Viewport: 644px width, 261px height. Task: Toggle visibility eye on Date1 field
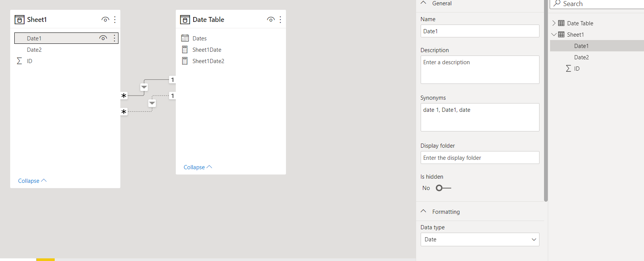(x=103, y=38)
